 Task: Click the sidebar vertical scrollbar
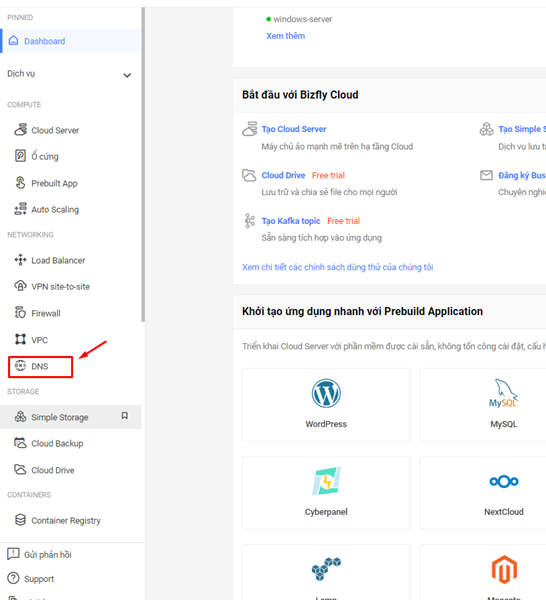coord(143,165)
